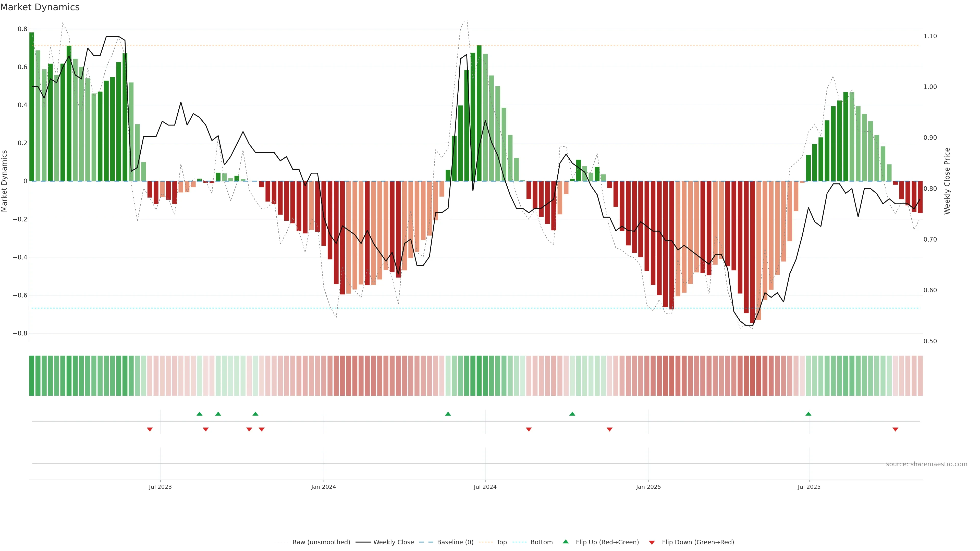This screenshot has width=980, height=551.
Task: Click the Top legend label
Action: pyautogui.click(x=501, y=542)
